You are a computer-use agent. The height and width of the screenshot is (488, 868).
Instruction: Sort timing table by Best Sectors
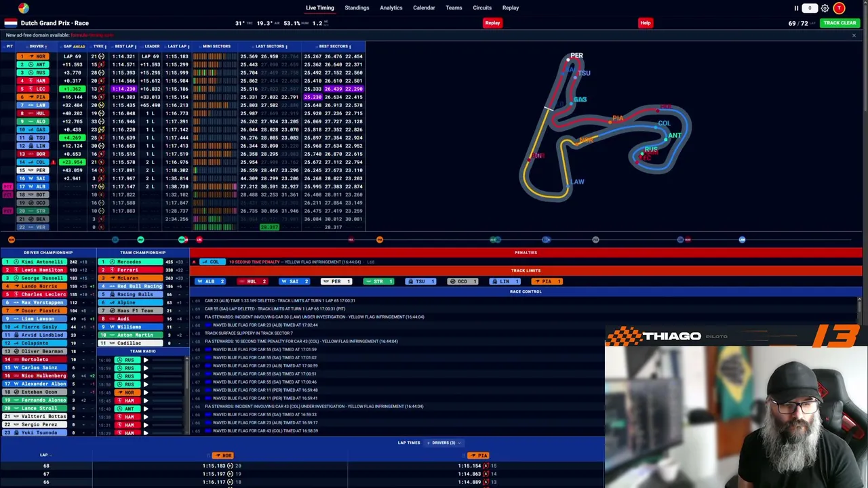(334, 46)
